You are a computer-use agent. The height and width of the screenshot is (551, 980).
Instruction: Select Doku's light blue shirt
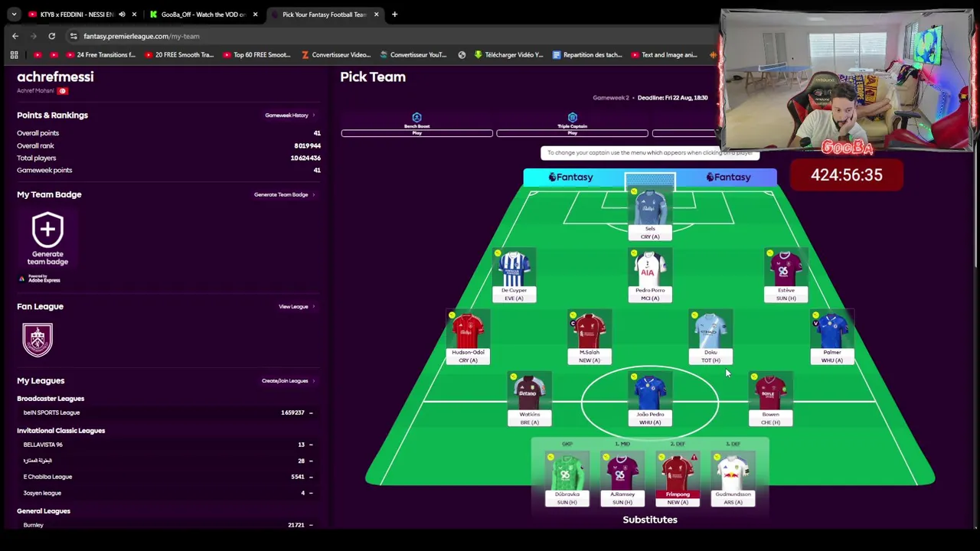tap(710, 331)
